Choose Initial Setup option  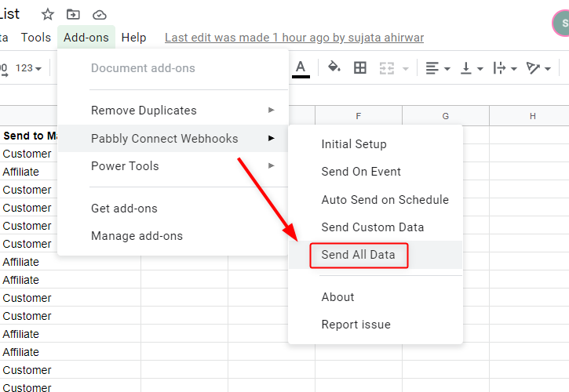[x=376, y=144]
